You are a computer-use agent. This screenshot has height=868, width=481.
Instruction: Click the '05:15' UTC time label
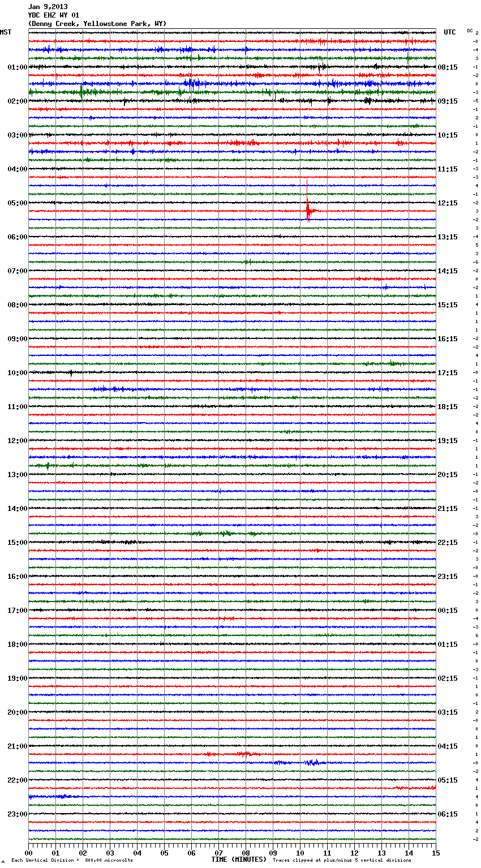[x=448, y=780]
